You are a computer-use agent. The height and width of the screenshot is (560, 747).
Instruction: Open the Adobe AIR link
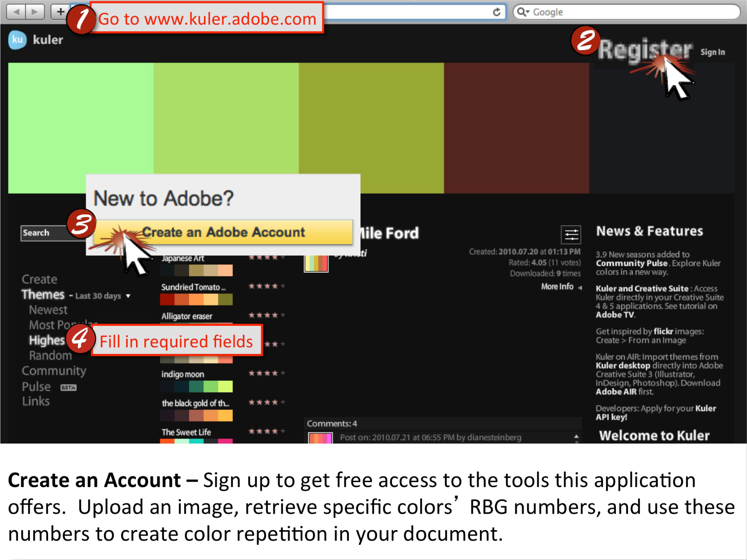(x=616, y=392)
